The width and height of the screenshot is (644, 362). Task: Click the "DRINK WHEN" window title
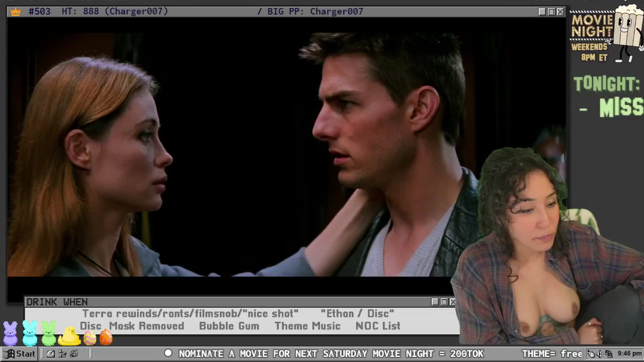pyautogui.click(x=57, y=302)
